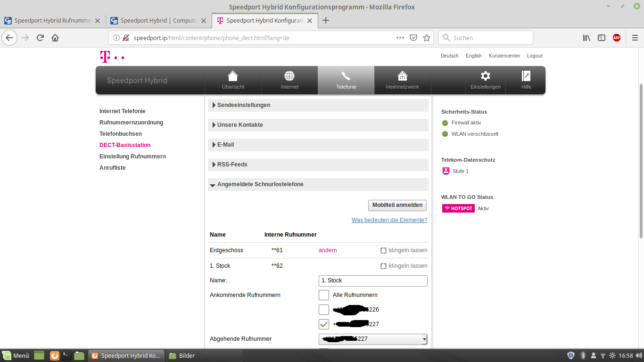
Task: Click the clock showing 16:58
Action: tap(625, 355)
